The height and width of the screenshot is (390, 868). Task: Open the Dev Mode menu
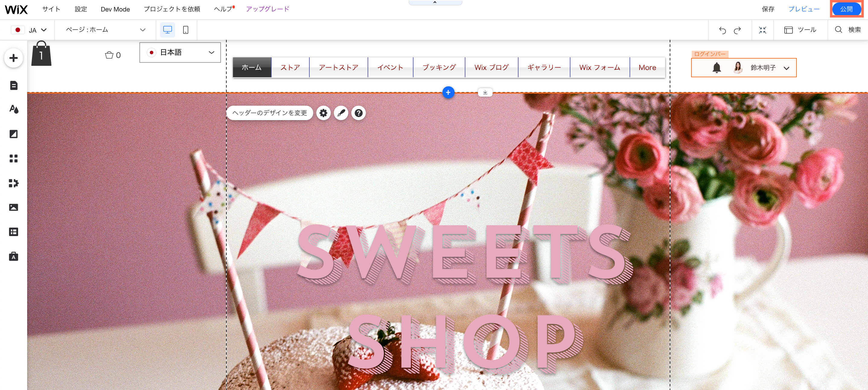(x=115, y=9)
